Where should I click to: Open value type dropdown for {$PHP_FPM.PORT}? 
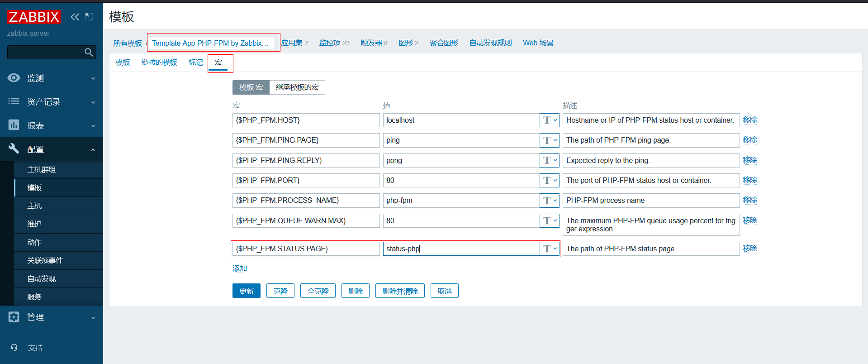pyautogui.click(x=550, y=180)
